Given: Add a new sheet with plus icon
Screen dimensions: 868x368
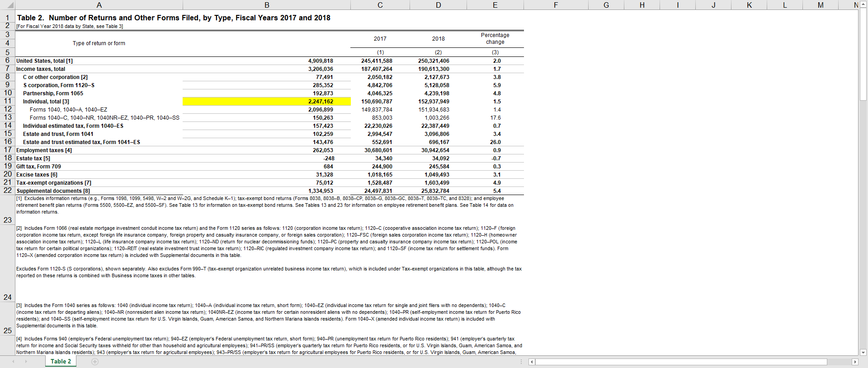Looking at the screenshot, I should point(95,362).
